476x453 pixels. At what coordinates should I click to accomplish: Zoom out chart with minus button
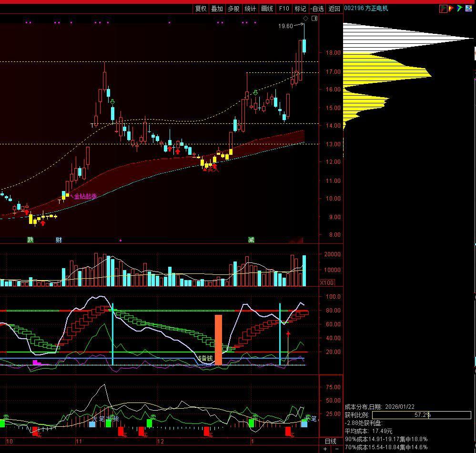[337, 449]
